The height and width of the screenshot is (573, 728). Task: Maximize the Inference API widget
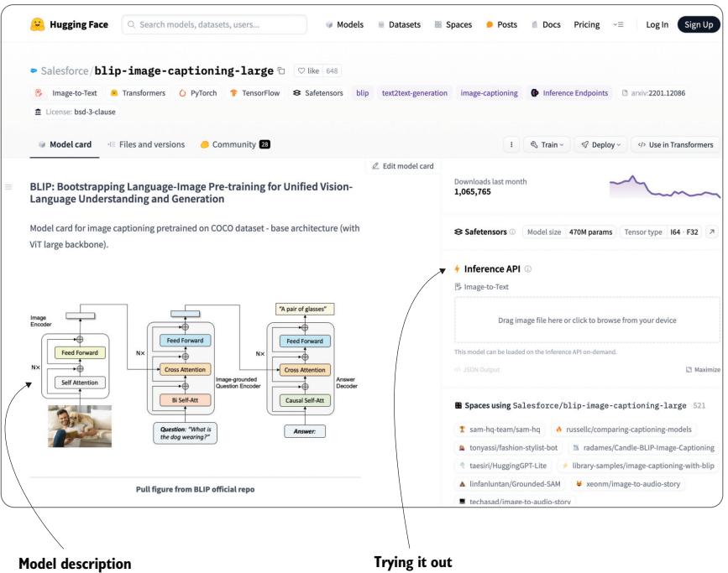click(700, 369)
